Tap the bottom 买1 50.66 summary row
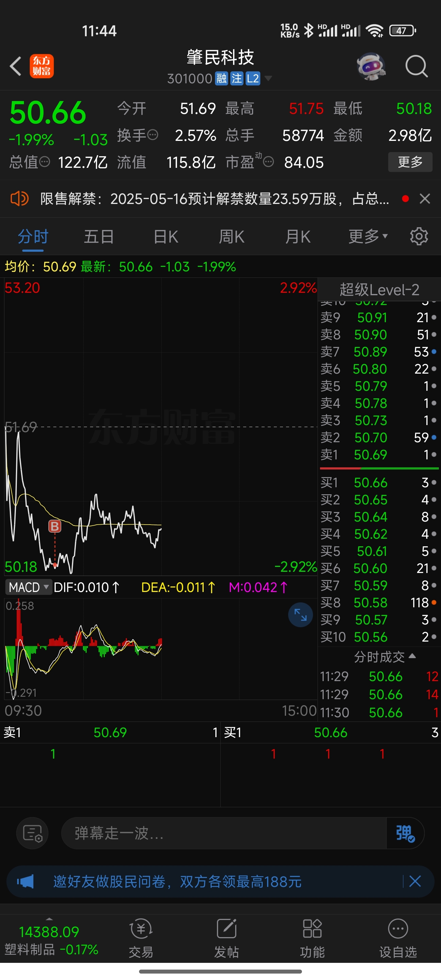This screenshot has width=441, height=980. [331, 732]
